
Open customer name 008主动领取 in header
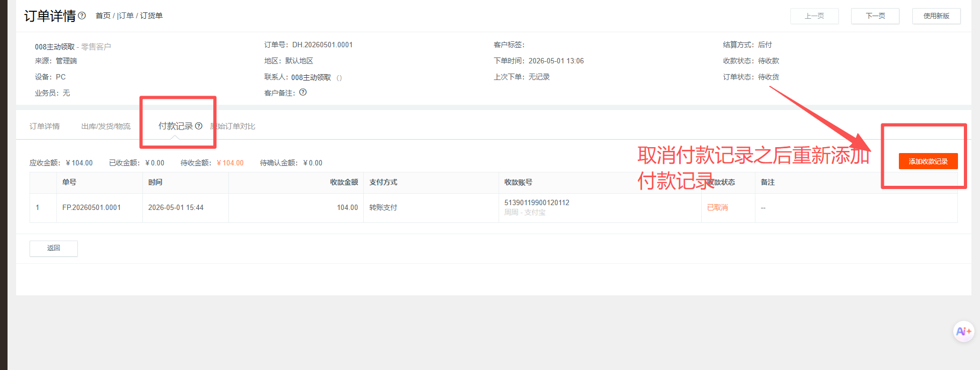55,47
